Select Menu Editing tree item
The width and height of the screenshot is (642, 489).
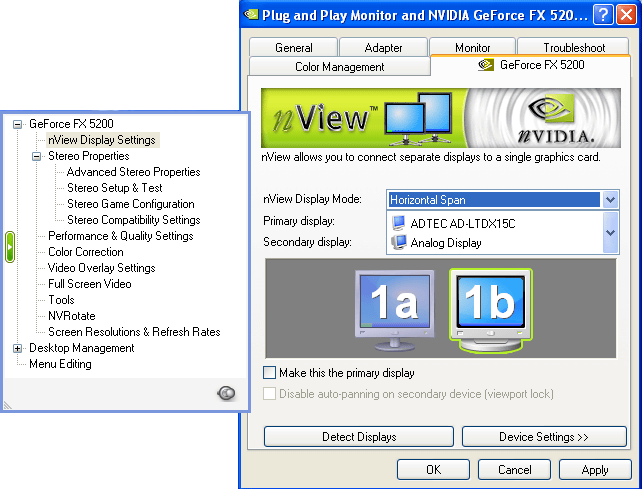[60, 364]
